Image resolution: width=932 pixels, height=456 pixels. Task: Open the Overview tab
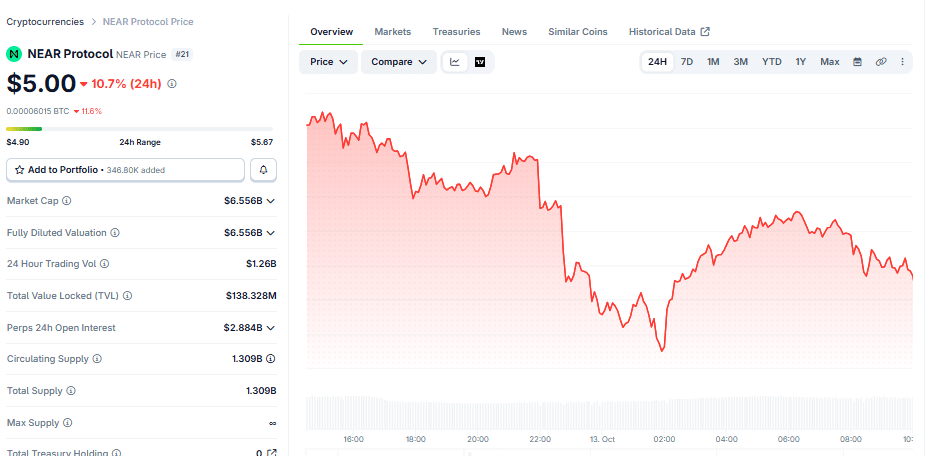(x=331, y=32)
